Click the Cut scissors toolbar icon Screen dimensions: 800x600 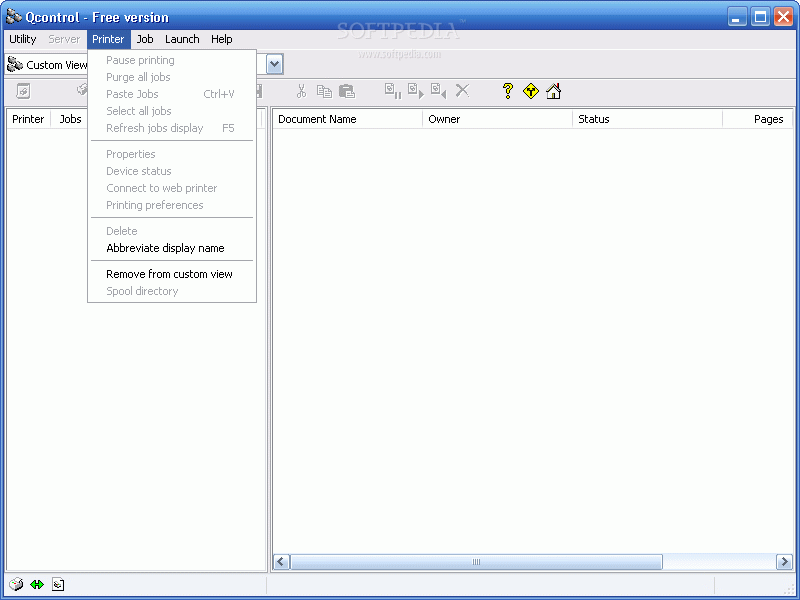tap(302, 91)
